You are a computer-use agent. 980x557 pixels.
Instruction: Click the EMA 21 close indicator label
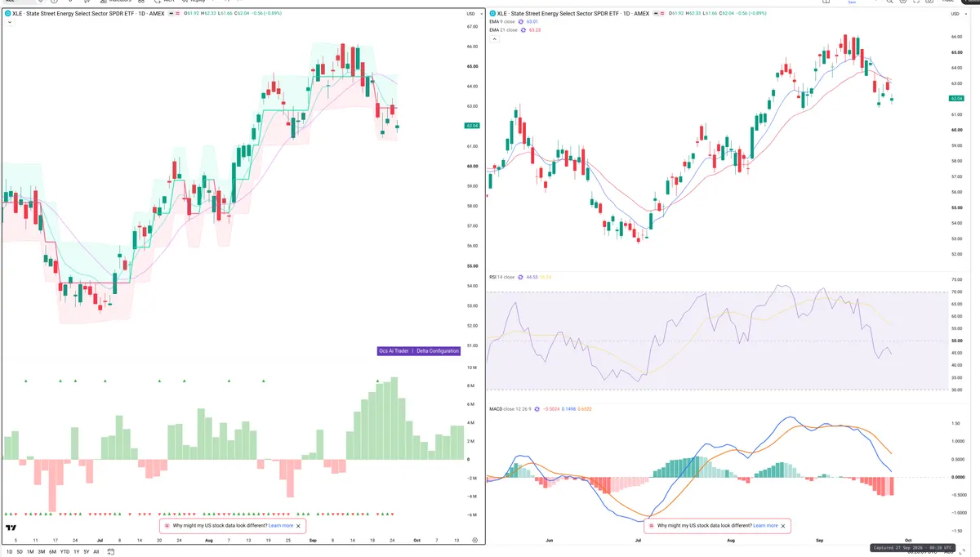(x=503, y=29)
